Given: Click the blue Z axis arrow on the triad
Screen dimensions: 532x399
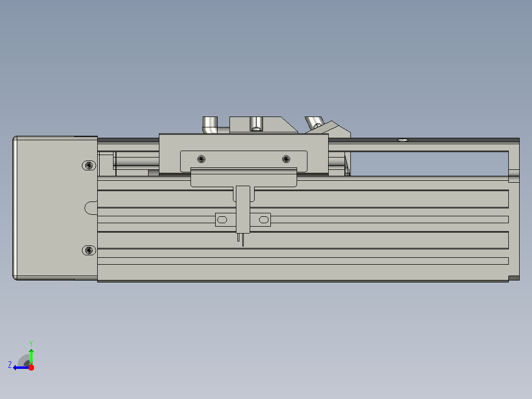Looking at the screenshot, I should click(x=20, y=367).
